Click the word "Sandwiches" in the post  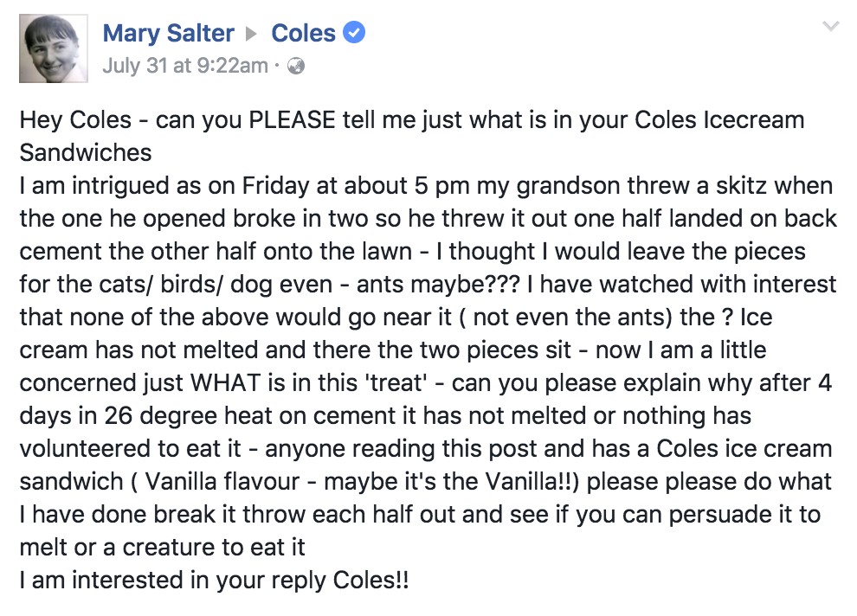coord(86,152)
